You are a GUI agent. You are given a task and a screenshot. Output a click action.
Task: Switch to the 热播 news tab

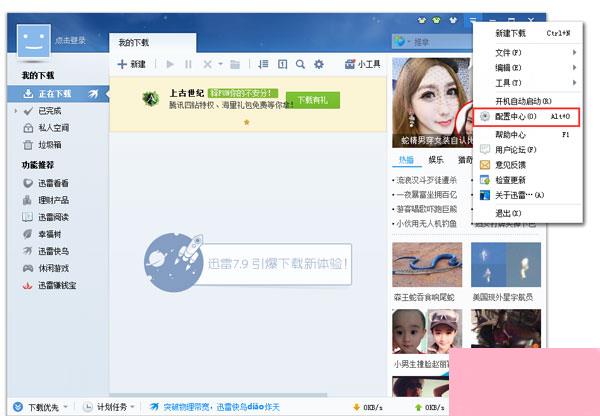(406, 160)
